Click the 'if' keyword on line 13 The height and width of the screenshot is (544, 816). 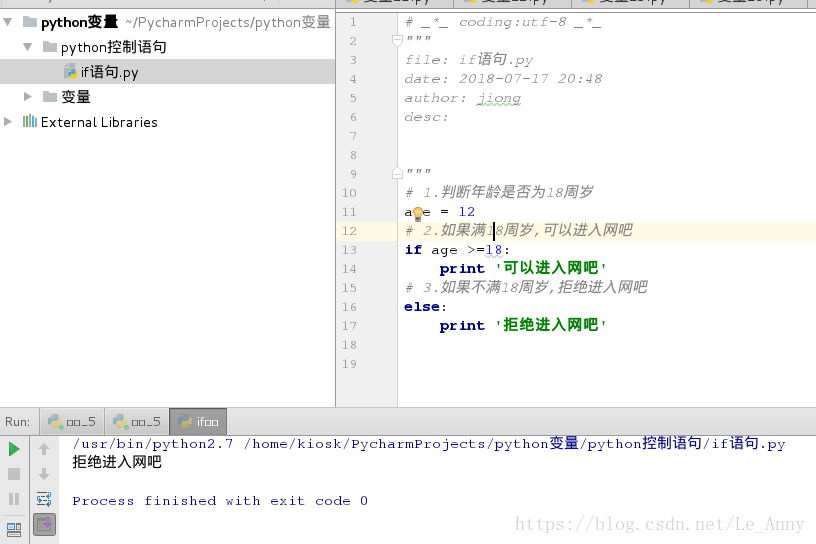[413, 250]
